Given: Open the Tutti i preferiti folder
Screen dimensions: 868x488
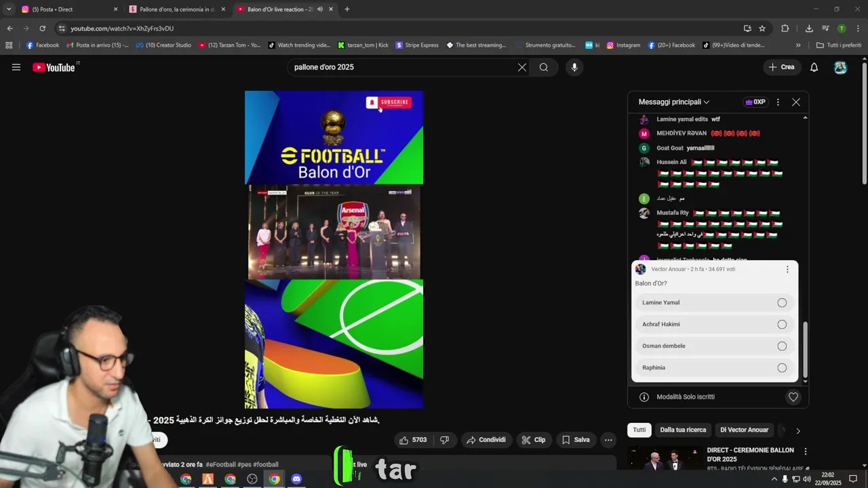Looking at the screenshot, I should (839, 45).
